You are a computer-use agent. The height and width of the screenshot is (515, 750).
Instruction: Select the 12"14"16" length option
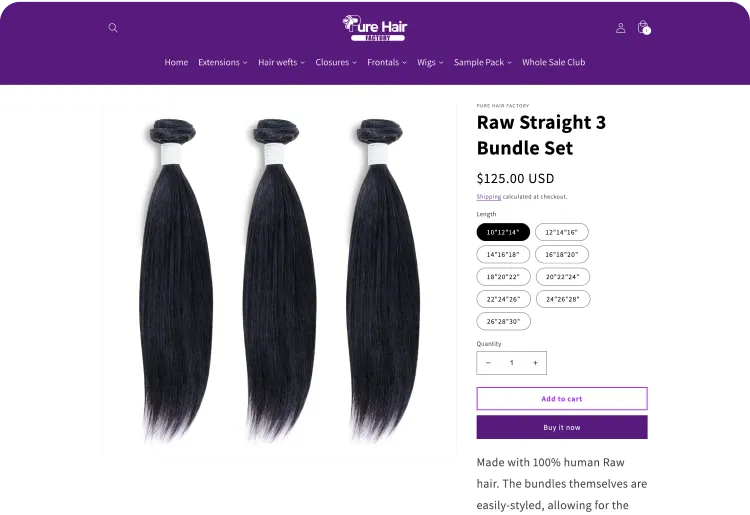pos(562,232)
